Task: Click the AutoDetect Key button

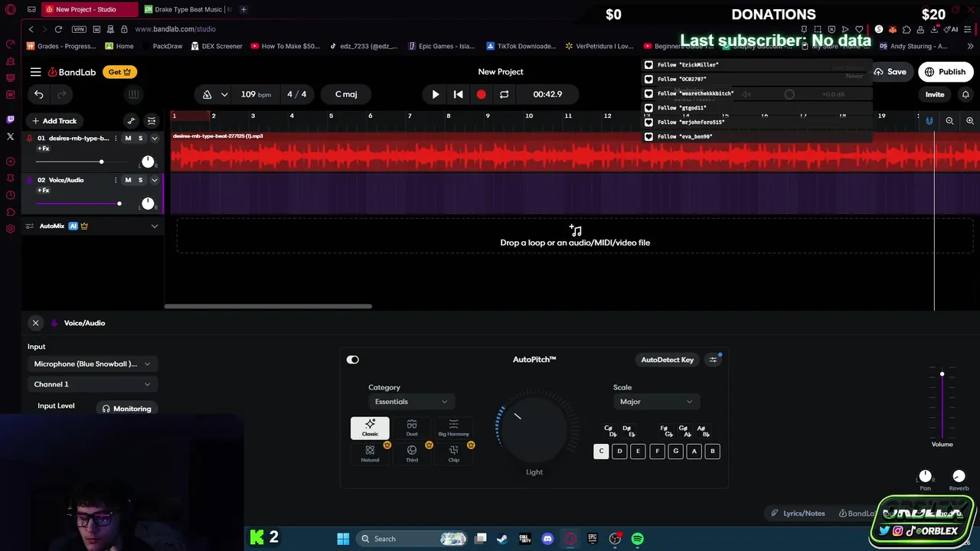Action: [x=667, y=360]
